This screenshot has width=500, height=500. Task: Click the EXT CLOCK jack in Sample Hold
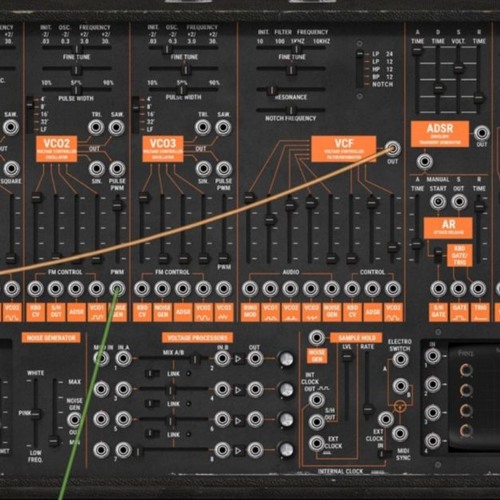[x=317, y=443]
